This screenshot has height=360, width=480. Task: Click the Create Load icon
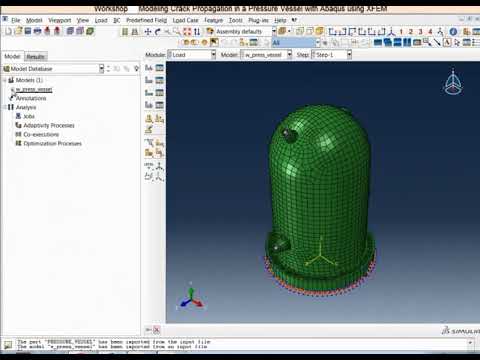click(x=149, y=68)
